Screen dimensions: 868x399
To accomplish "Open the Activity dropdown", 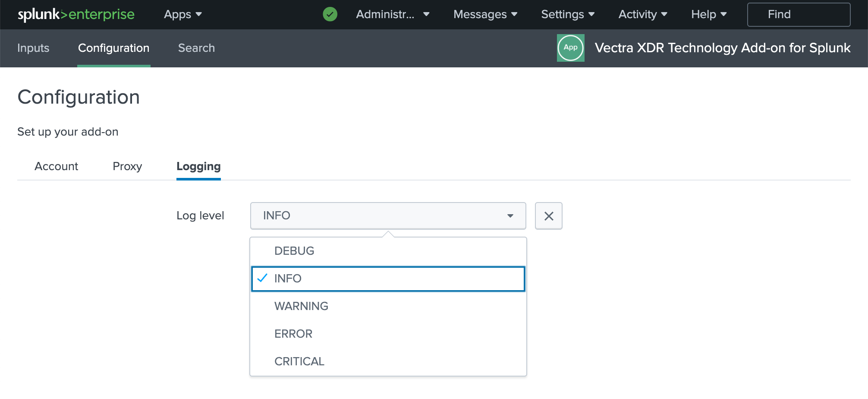I will 642,14.
